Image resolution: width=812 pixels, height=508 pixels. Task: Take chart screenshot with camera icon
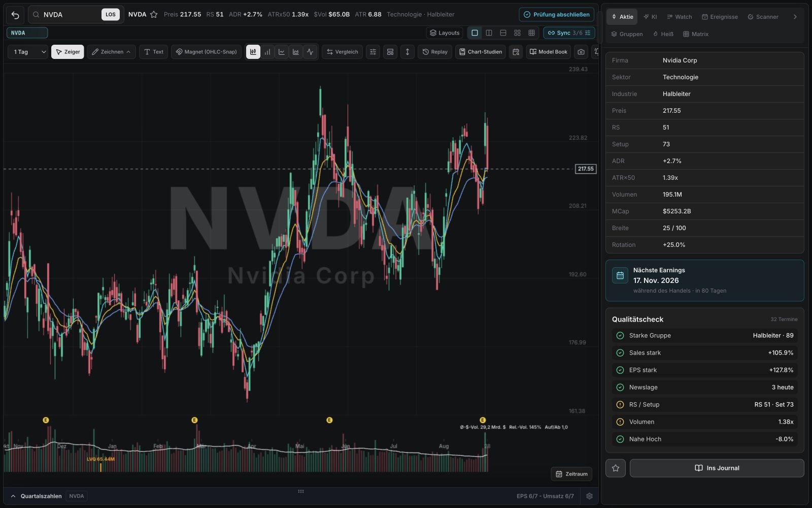581,52
